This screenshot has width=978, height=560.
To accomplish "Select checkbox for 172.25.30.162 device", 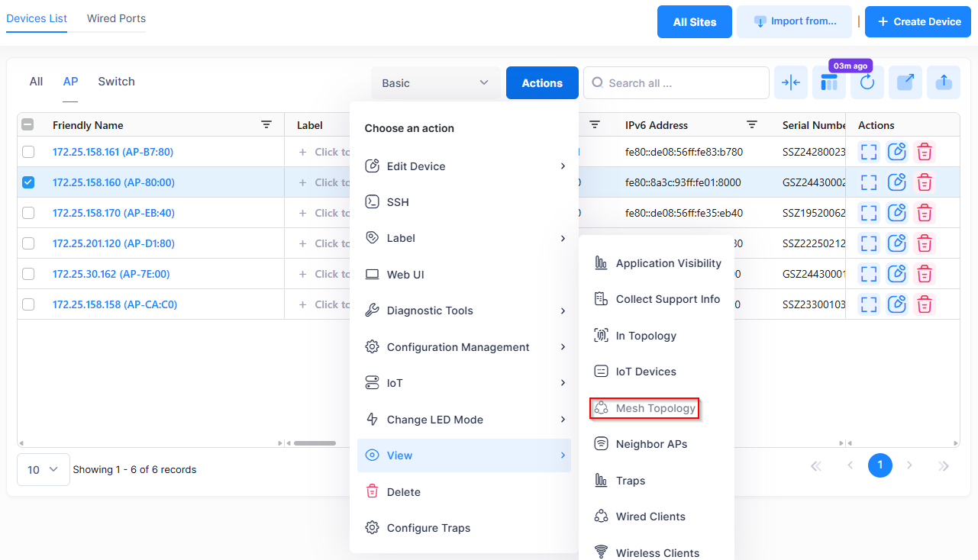I will pos(28,274).
